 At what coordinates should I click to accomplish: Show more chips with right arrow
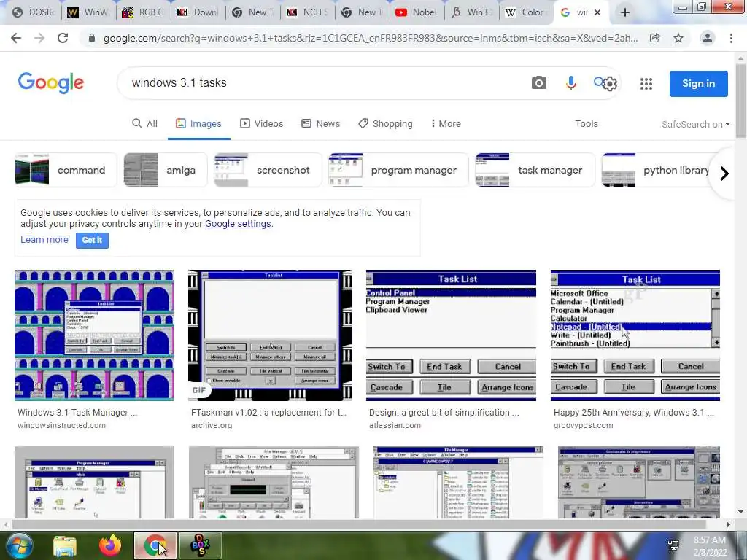(724, 174)
